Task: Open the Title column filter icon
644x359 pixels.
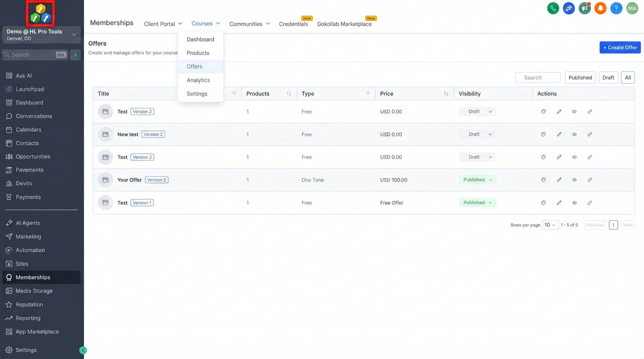Action: [x=234, y=94]
